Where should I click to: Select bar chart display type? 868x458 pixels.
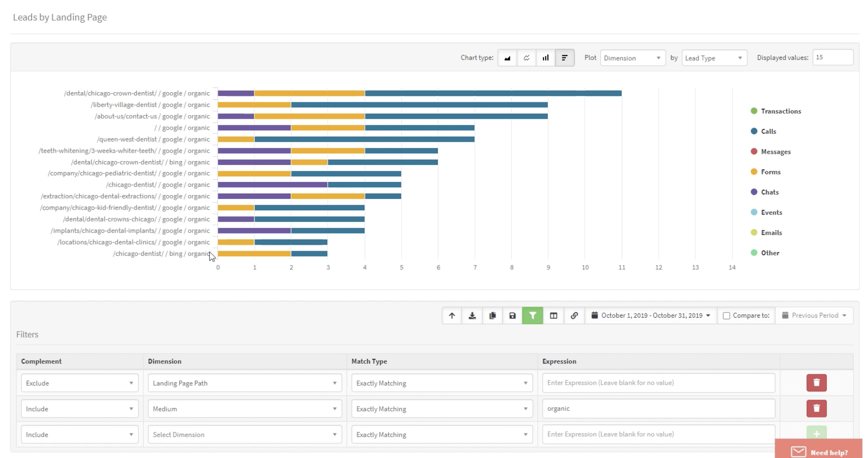[x=545, y=57]
